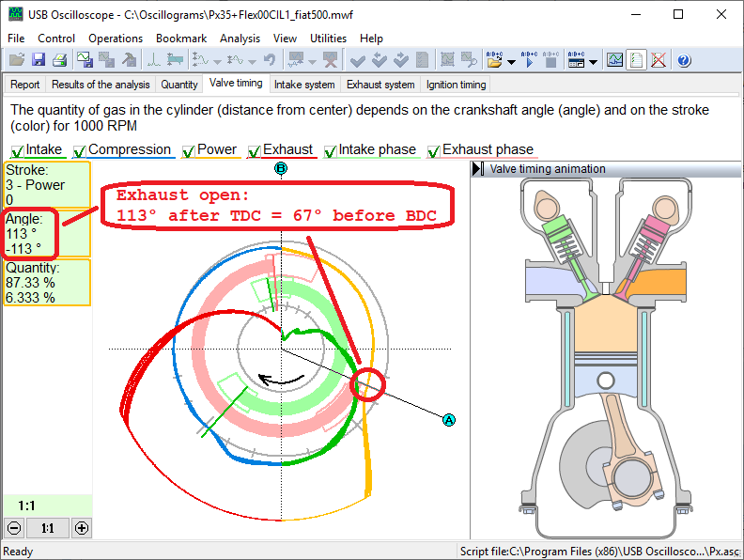Screen dimensions: 744x560
Task: Click the oscillogram waveform view icon
Action: [614, 60]
